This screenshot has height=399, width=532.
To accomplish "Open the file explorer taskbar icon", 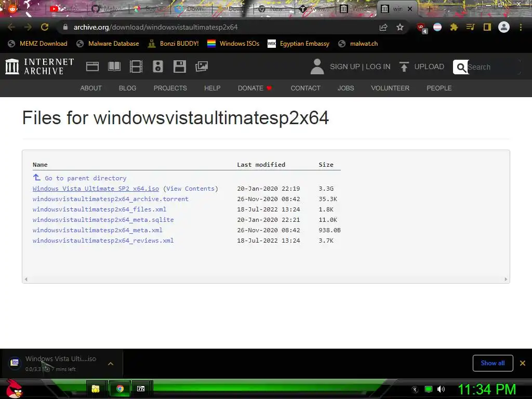I will (x=96, y=389).
